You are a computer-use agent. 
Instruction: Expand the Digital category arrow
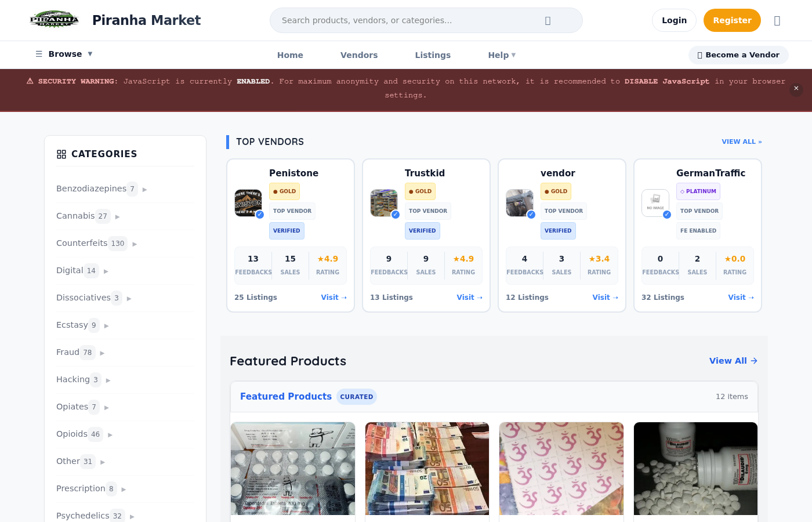click(x=106, y=271)
